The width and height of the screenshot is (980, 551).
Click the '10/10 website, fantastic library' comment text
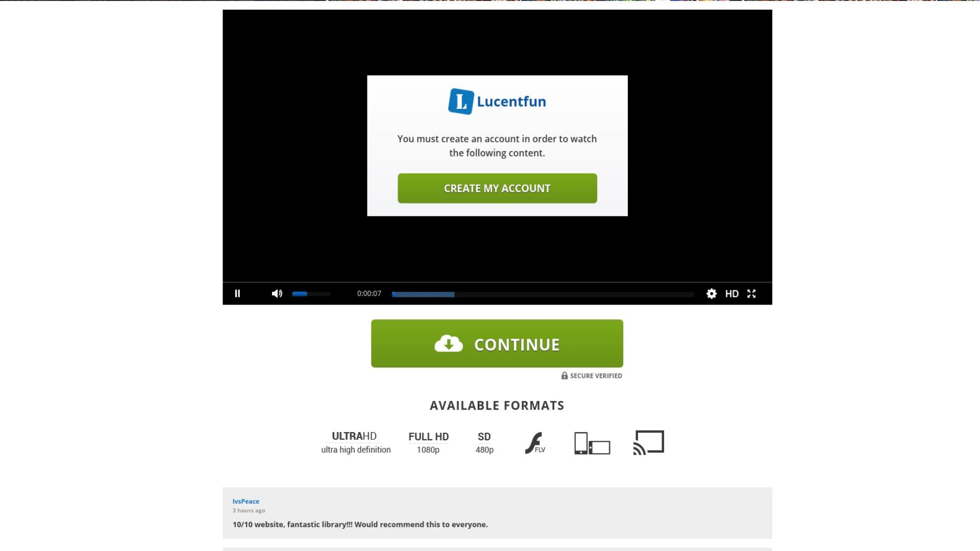tap(360, 524)
